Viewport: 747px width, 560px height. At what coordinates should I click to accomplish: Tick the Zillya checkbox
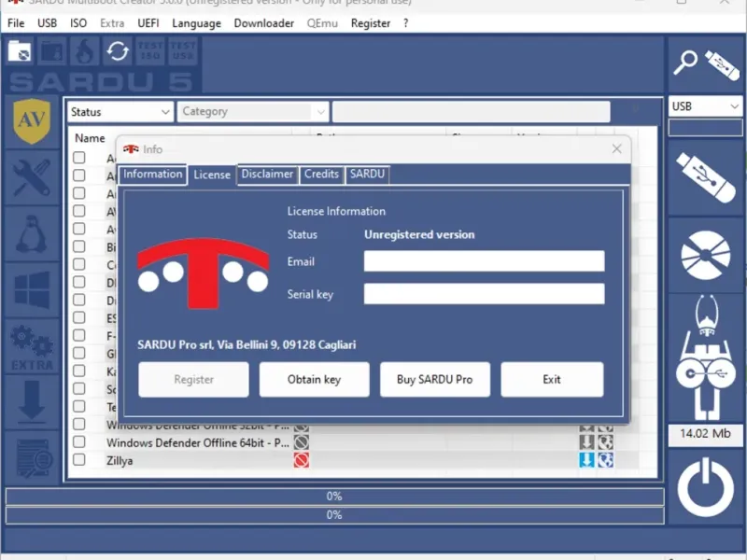click(79, 459)
